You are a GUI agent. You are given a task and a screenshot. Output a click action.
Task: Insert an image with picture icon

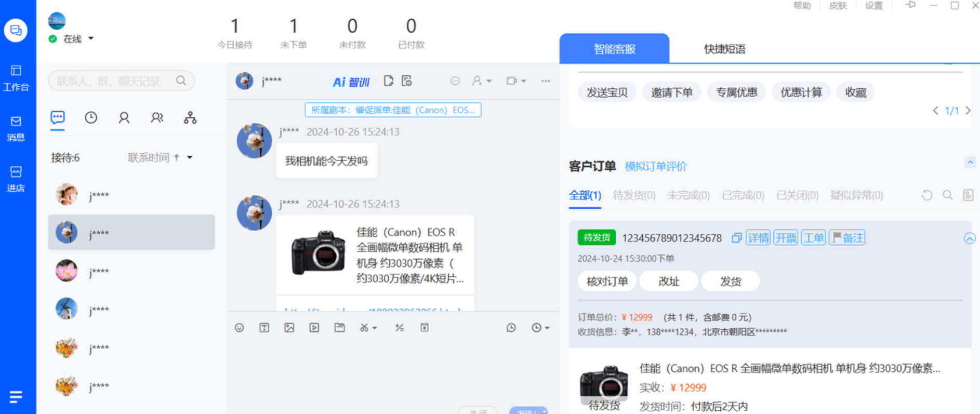[x=289, y=328]
